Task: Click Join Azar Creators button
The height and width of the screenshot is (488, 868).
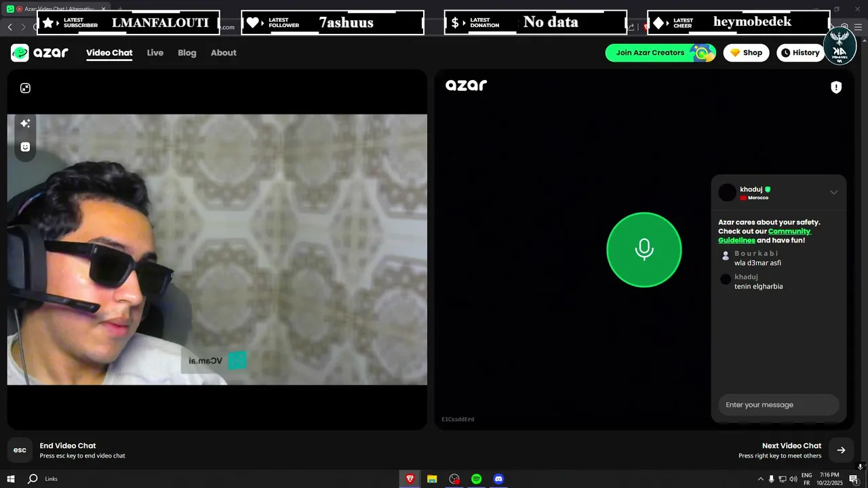Action: pos(660,53)
